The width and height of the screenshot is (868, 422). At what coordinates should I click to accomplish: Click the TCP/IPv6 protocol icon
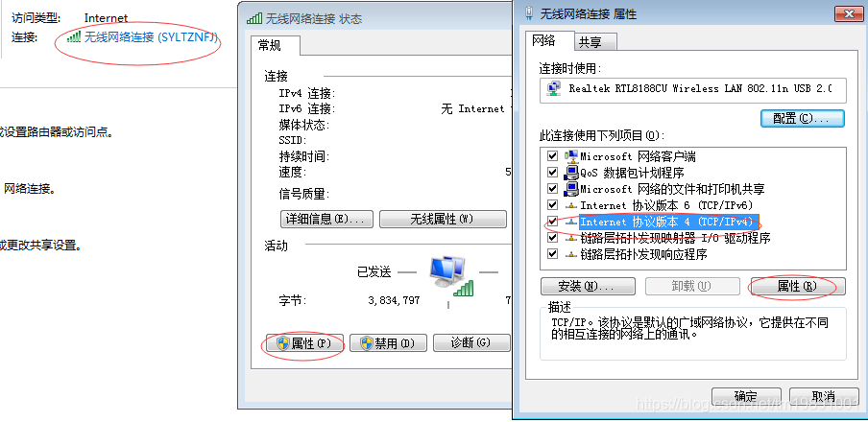(x=570, y=206)
